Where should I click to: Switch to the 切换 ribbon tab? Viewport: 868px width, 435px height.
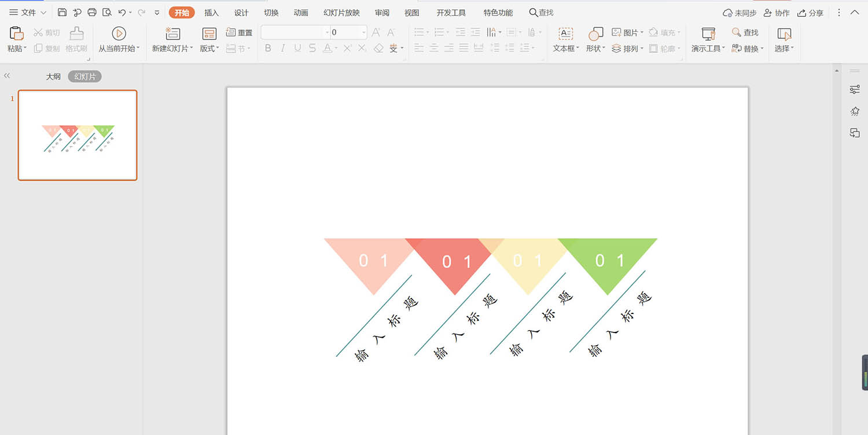(271, 13)
